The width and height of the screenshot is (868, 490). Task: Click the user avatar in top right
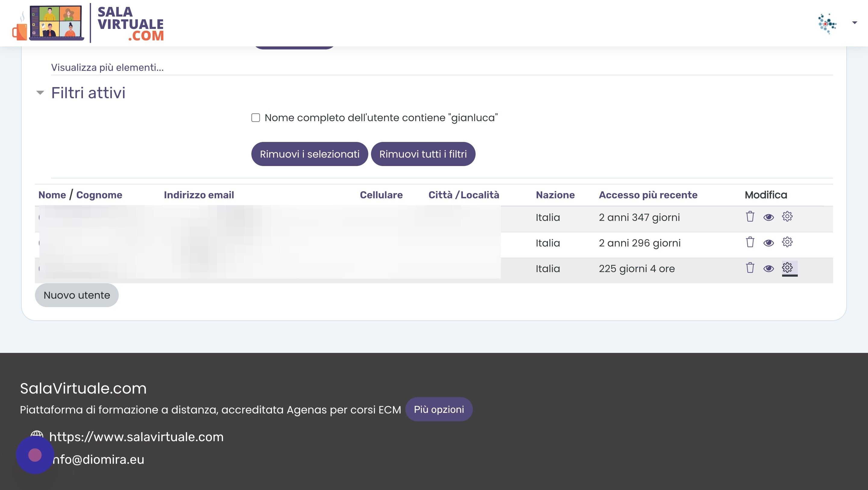(827, 24)
